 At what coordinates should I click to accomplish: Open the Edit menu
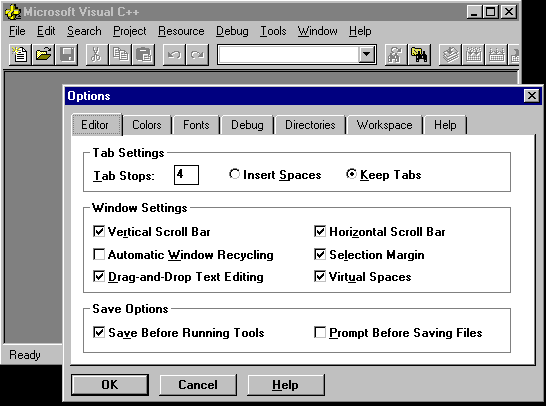coord(46,31)
